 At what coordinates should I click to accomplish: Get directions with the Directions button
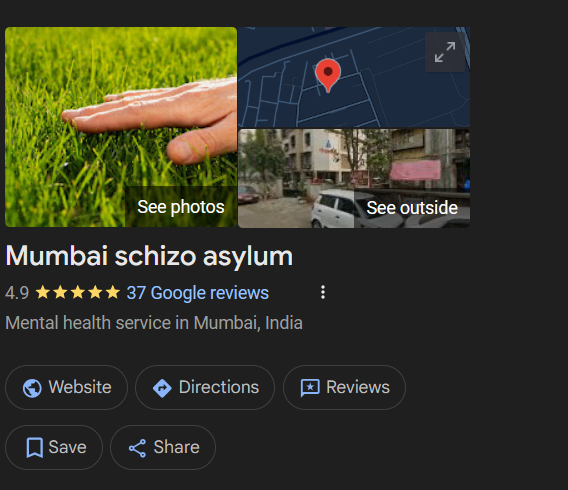(205, 388)
